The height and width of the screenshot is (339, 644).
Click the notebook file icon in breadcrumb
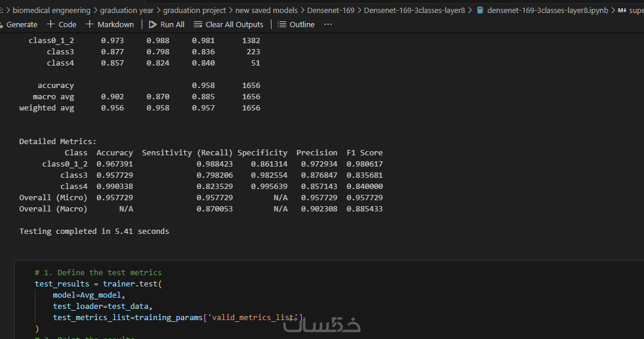480,11
